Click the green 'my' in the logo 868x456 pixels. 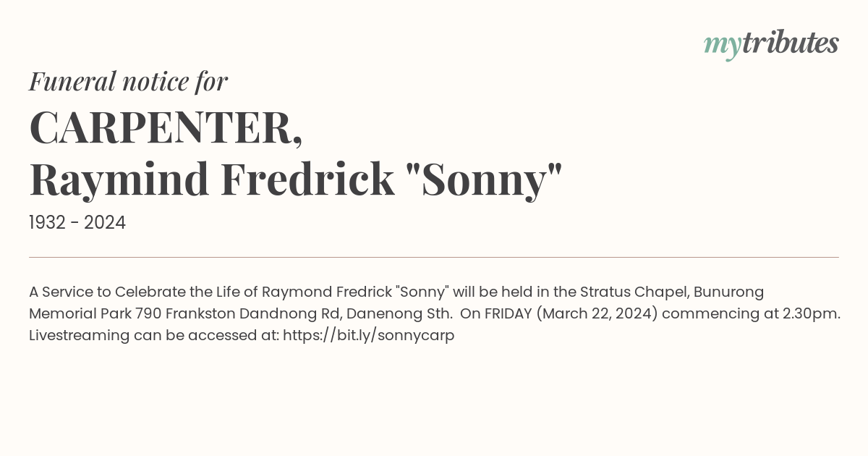(723, 46)
